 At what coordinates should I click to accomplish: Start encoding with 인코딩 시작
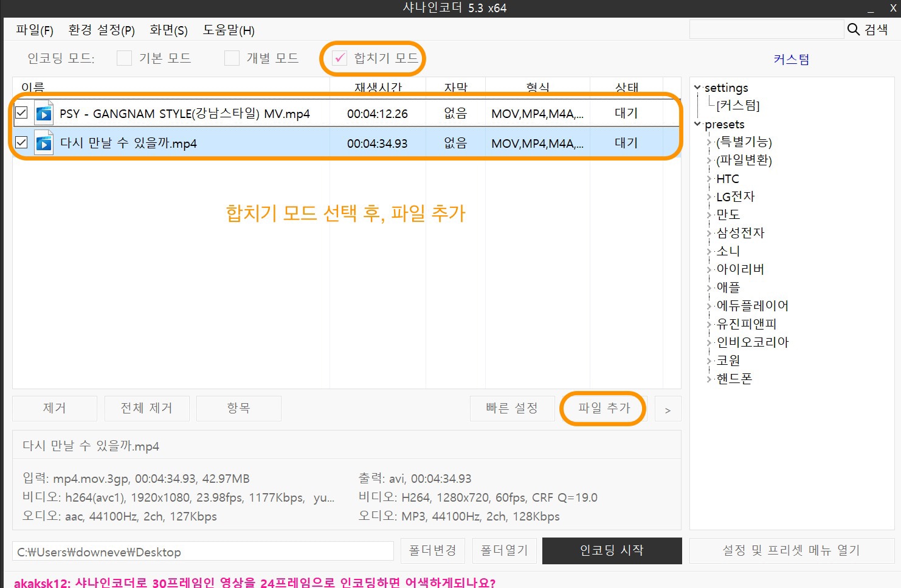pyautogui.click(x=612, y=550)
